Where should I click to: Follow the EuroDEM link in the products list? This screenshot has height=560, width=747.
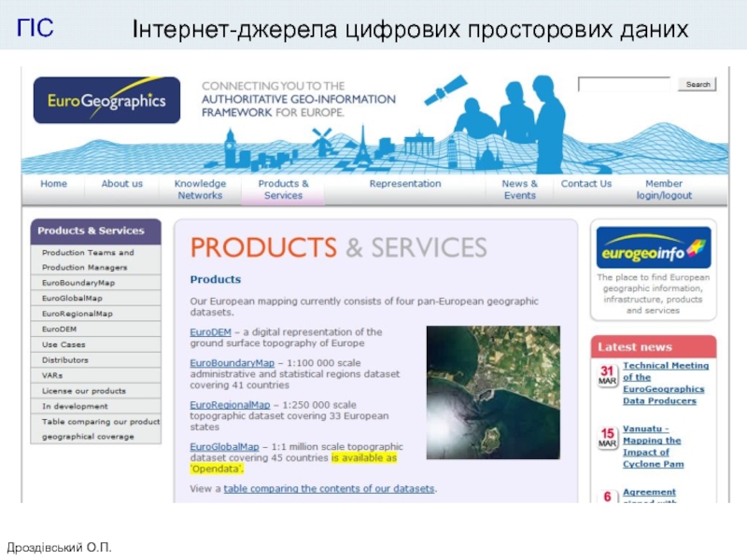(211, 332)
